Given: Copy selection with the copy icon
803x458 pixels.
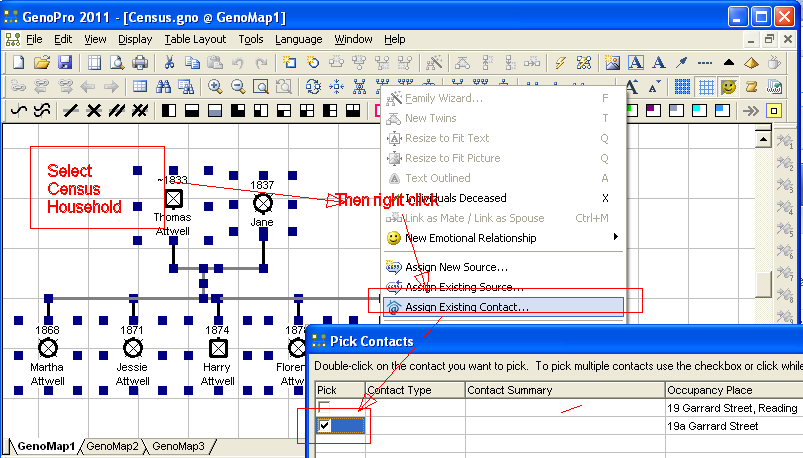Looking at the screenshot, I should pyautogui.click(x=192, y=63).
